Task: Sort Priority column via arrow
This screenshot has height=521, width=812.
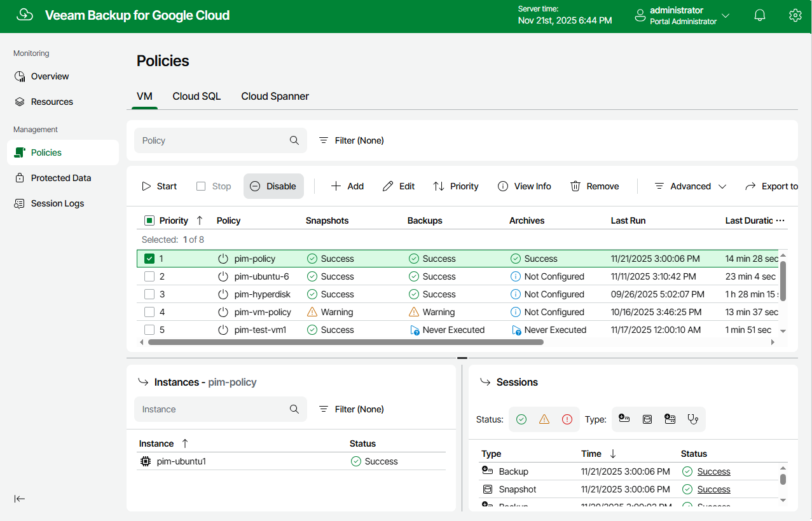Action: [200, 220]
